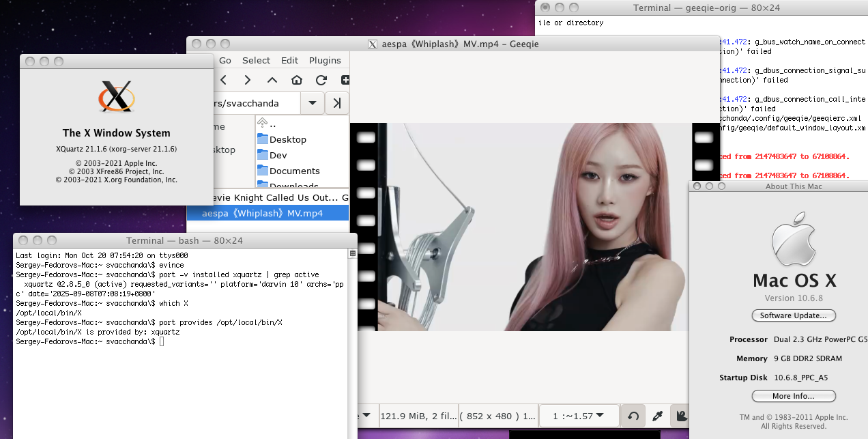Screen dimensions: 868x439
Task: Click the 'XQuartz 21.1.6' version text
Action: pos(117,149)
